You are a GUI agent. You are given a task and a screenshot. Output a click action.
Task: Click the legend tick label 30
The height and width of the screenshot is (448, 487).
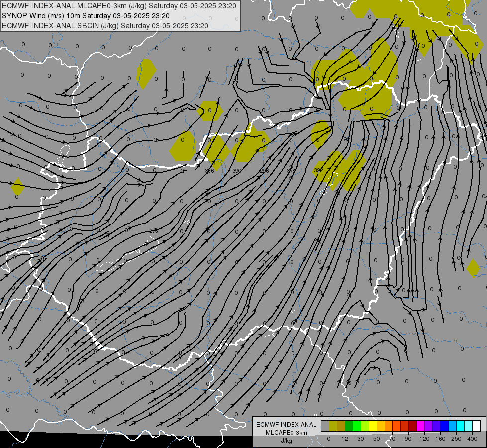360,439
